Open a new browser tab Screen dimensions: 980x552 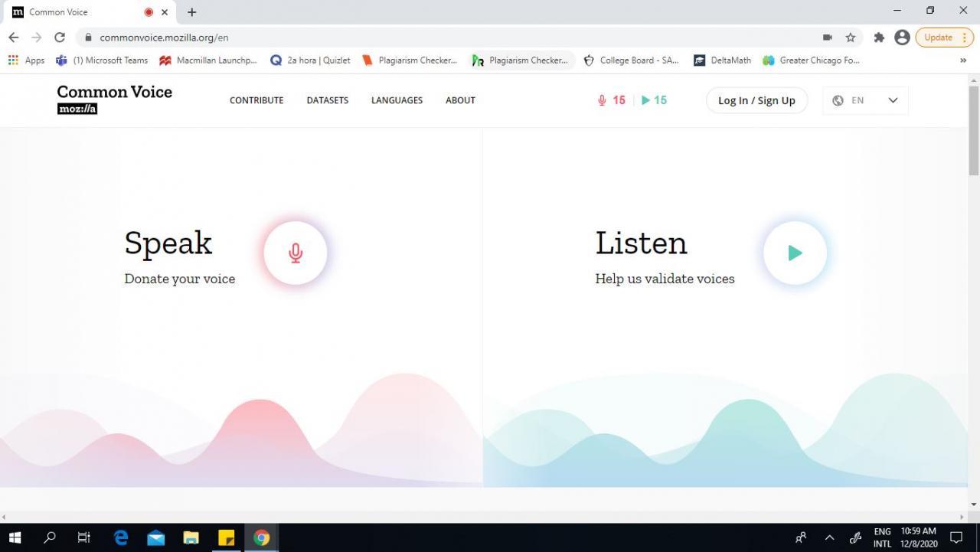pos(191,12)
